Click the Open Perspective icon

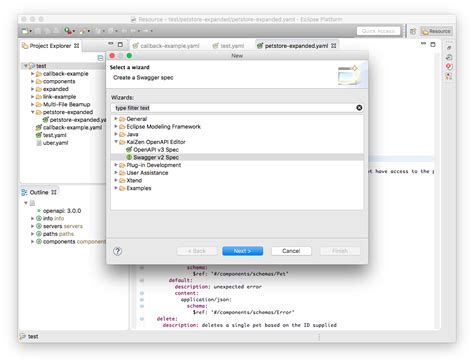tap(413, 31)
